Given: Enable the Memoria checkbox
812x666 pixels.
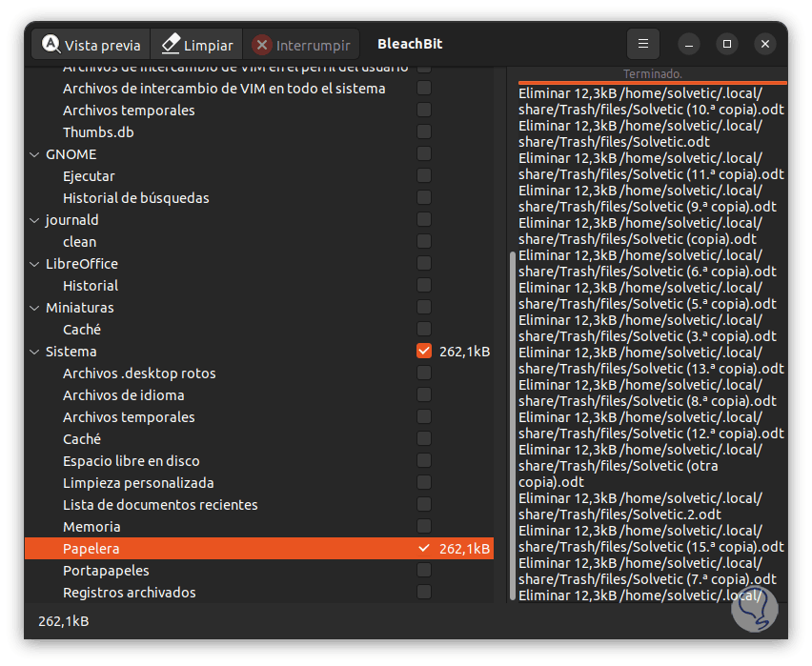Looking at the screenshot, I should tap(423, 527).
